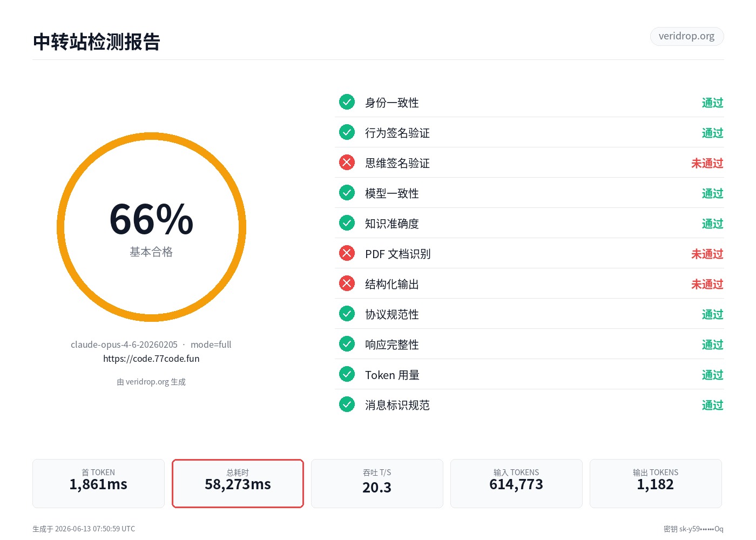Screen dimensions: 756x540
Task: Click the 思维签名验证 row label
Action: click(397, 163)
